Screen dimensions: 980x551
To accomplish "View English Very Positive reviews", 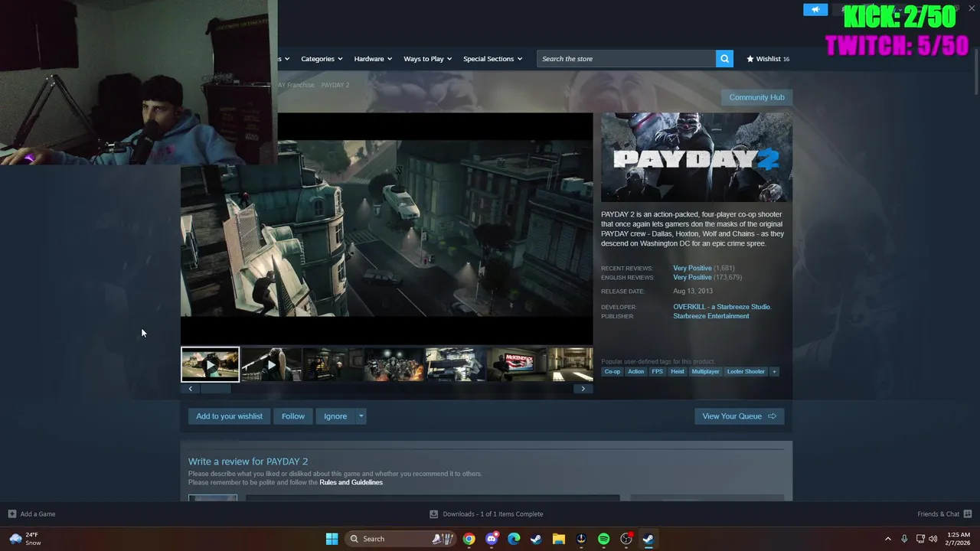I will 692,278.
